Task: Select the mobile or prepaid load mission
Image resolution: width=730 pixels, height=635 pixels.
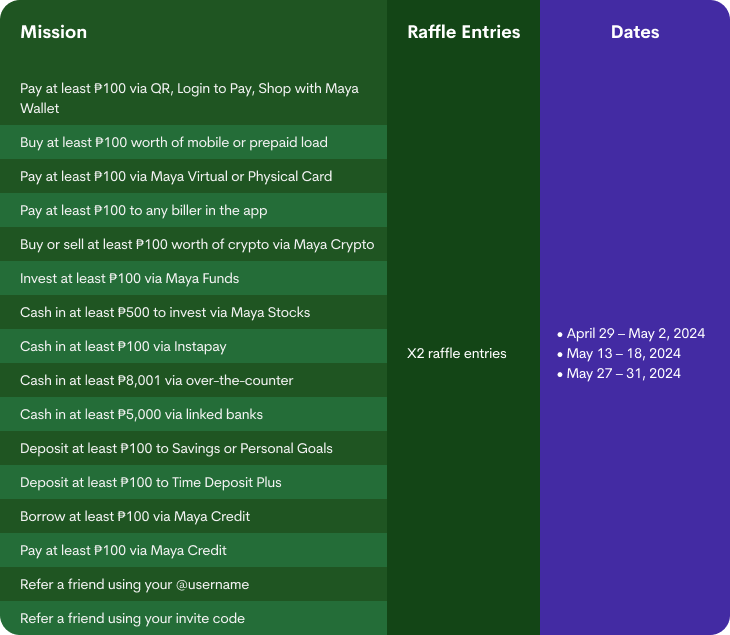Action: click(x=174, y=142)
